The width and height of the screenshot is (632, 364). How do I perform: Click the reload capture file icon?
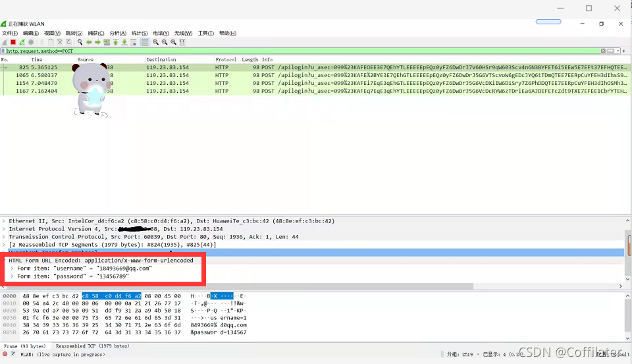click(68, 42)
